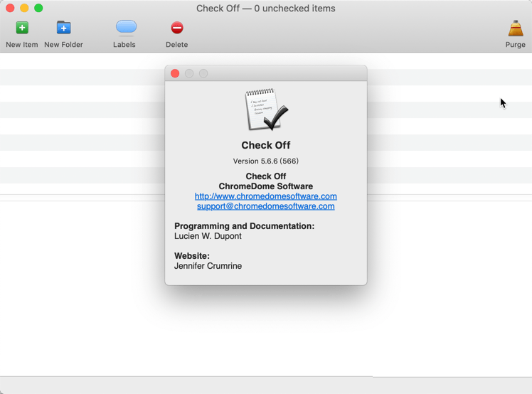Click the Version 5.6.6 (566) text
The width and height of the screenshot is (532, 394).
(x=266, y=161)
